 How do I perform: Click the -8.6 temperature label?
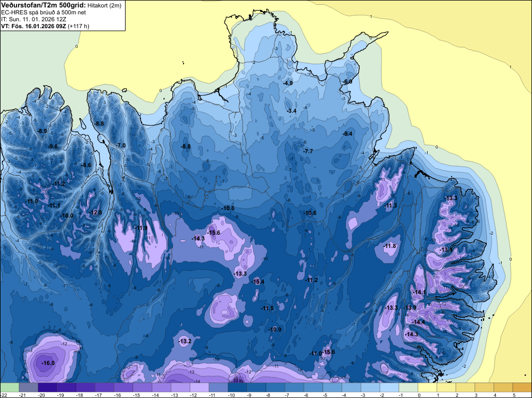click(87, 165)
